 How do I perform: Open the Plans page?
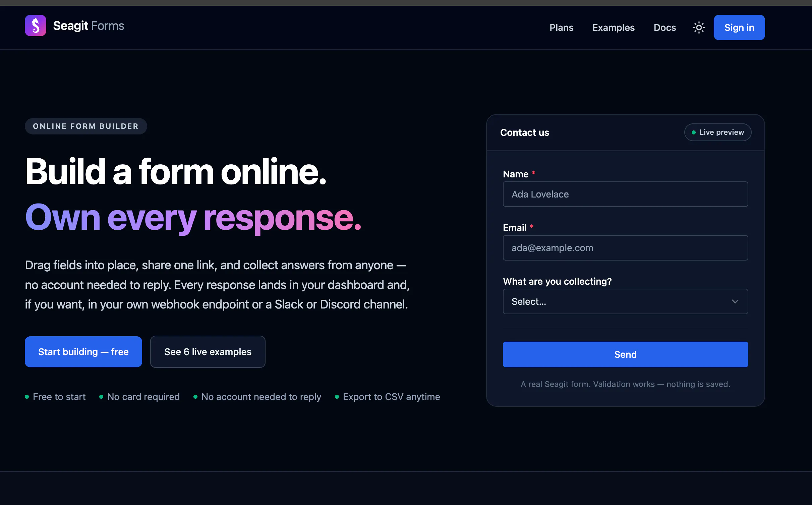click(561, 27)
